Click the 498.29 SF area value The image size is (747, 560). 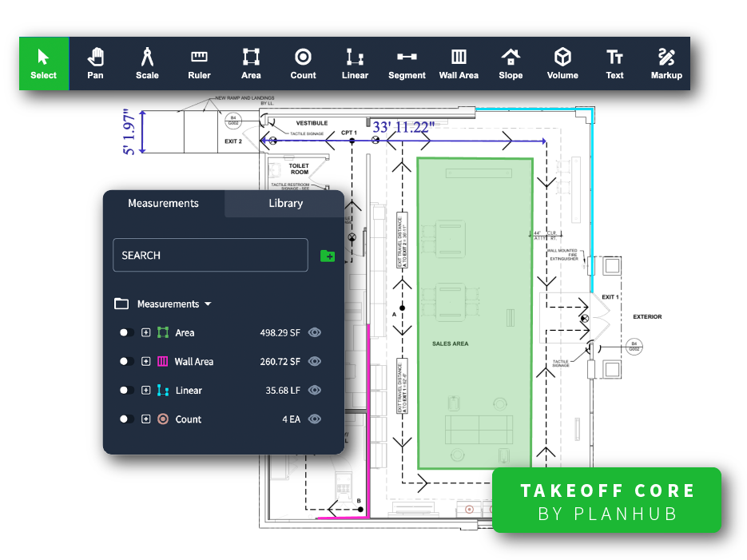[x=280, y=333]
